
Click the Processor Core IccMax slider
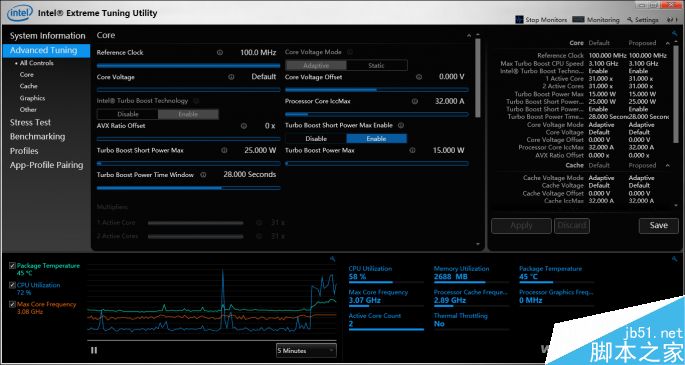tap(377, 114)
